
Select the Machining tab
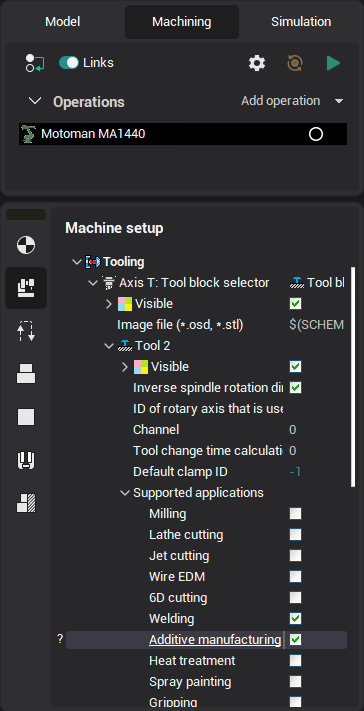(x=182, y=22)
